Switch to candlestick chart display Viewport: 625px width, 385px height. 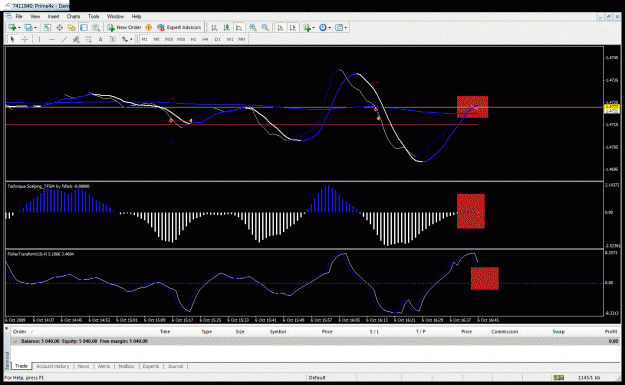coord(226,28)
